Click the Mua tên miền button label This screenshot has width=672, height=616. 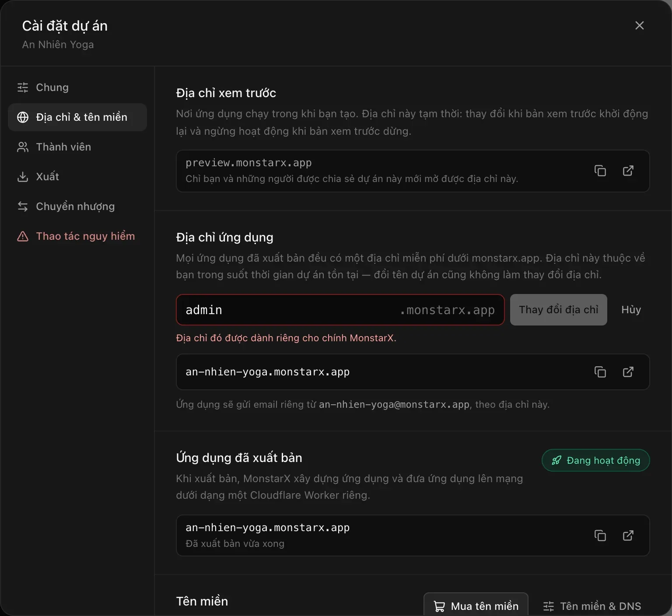point(485,606)
